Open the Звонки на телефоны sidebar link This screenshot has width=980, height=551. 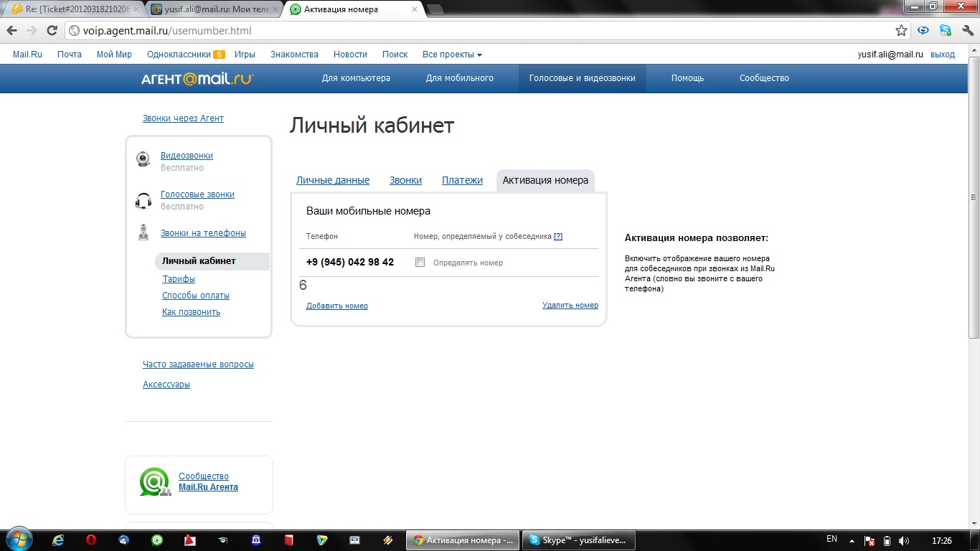click(x=203, y=233)
